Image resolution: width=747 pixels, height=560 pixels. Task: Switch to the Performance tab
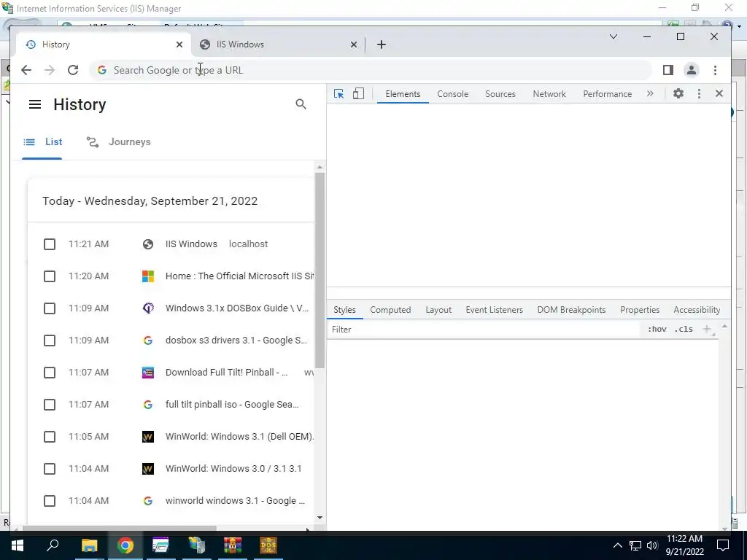[x=608, y=94]
